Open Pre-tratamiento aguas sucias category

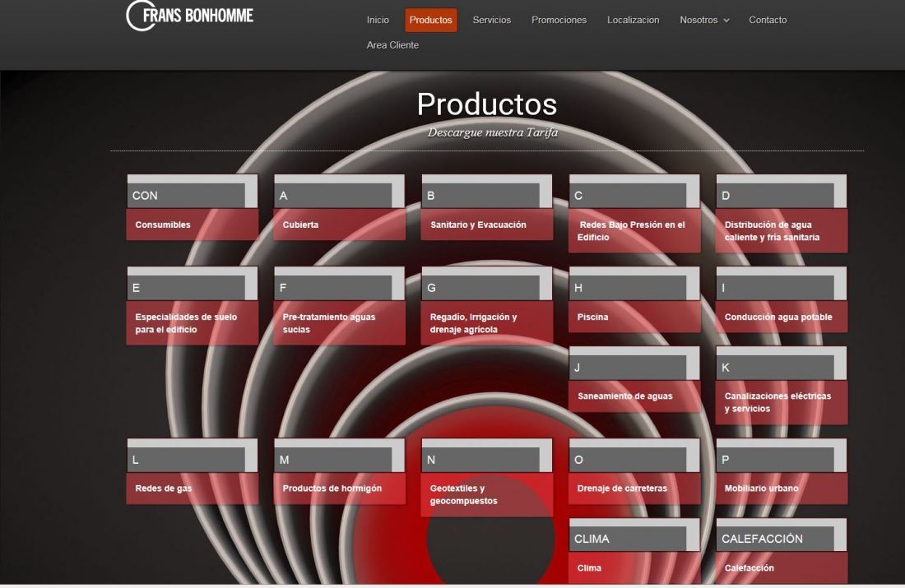tap(339, 323)
